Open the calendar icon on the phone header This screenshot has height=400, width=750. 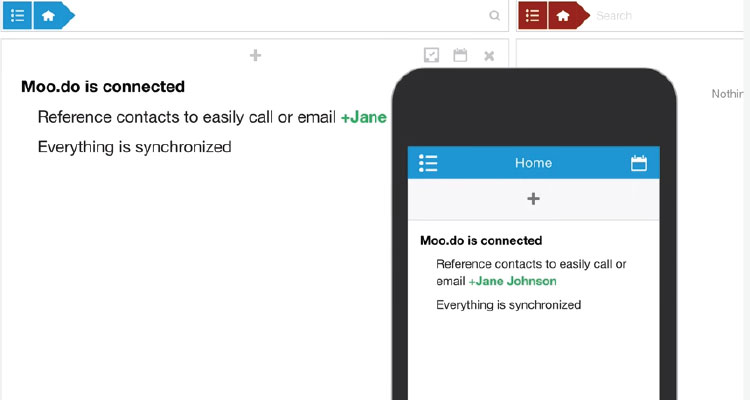coord(639,163)
